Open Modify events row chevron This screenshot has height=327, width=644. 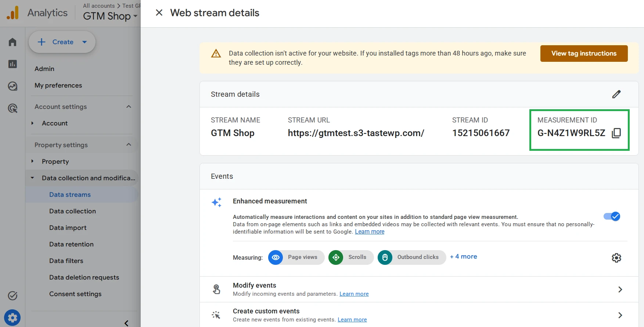click(620, 289)
